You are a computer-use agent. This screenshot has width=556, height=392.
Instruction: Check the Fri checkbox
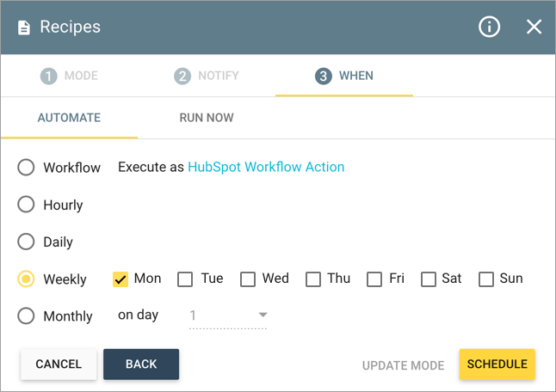pyautogui.click(x=374, y=279)
